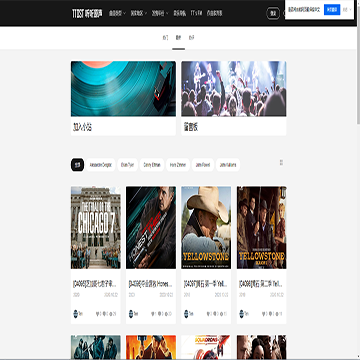Switch to the middle underlined sort tab
Viewport: 360px width, 360px height.
point(178,38)
